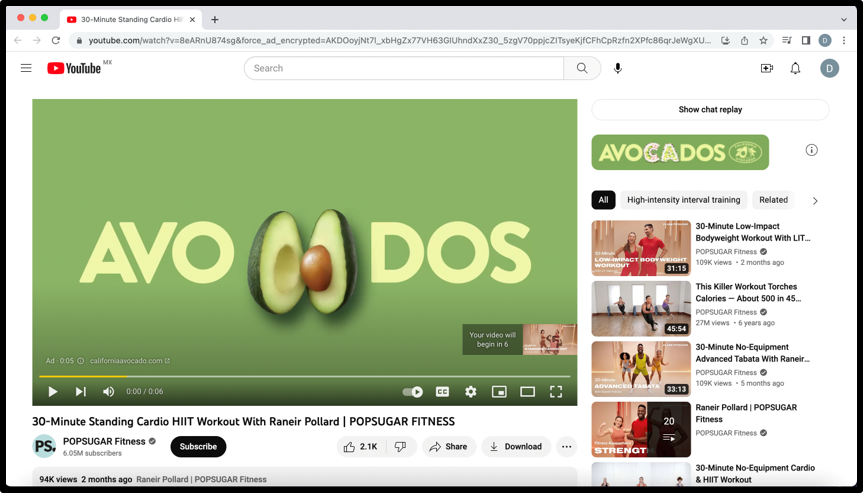Viewport: 863px width, 493px height.
Task: Start voice search with the microphone
Action: (618, 68)
